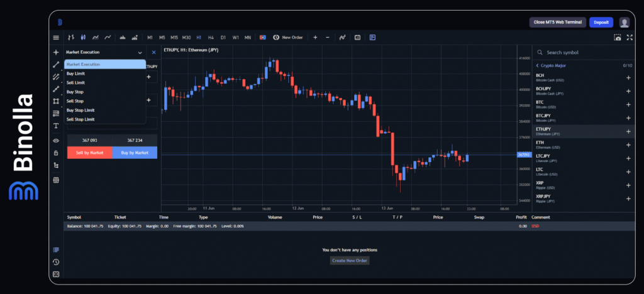The width and height of the screenshot is (644, 294).
Task: Switch to the line chart type
Action: point(108,38)
